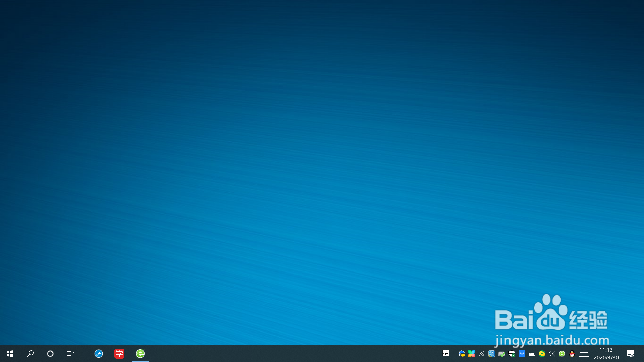Click the battery power tray icon
Viewport: 644px width, 362px height.
click(x=532, y=354)
